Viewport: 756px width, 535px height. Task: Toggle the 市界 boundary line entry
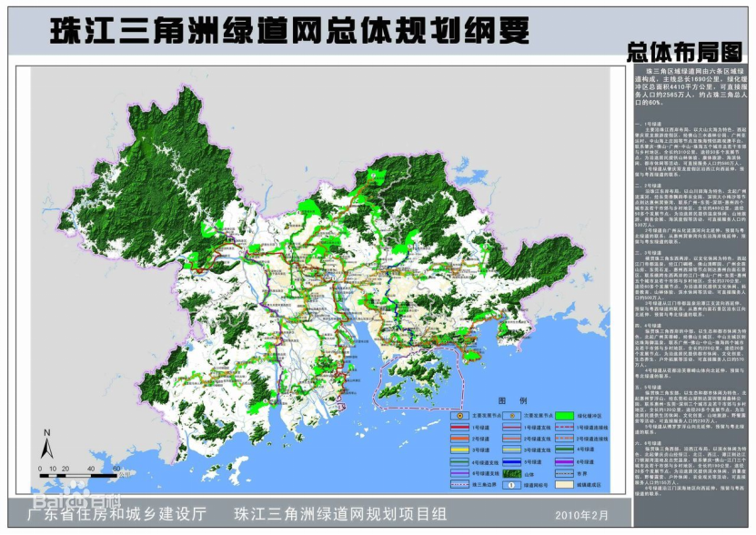[564, 472]
